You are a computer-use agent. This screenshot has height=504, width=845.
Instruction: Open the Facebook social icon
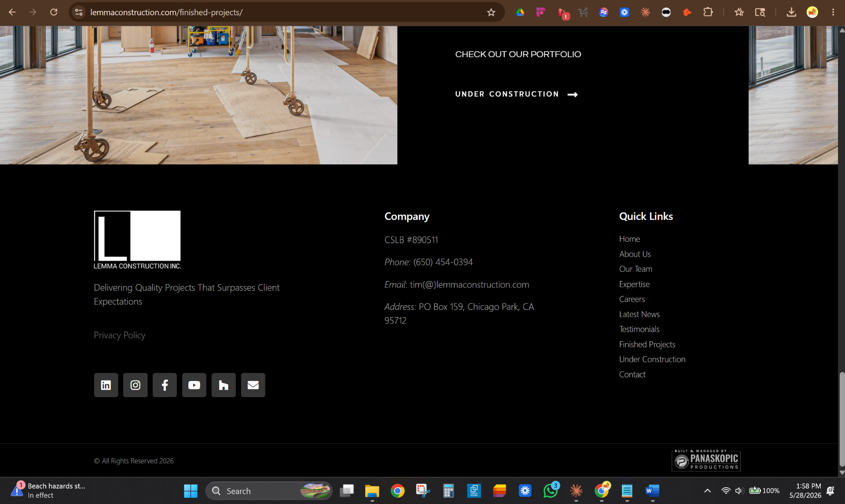tap(165, 385)
